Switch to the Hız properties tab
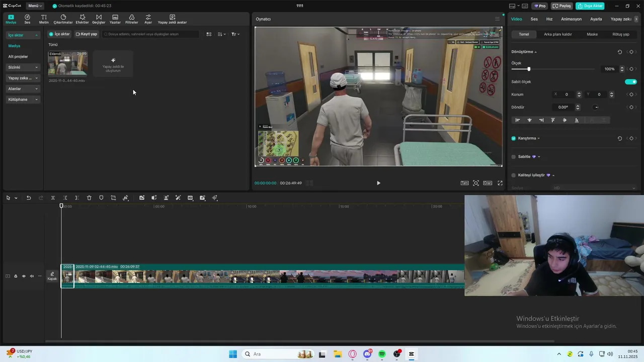 [x=549, y=19]
